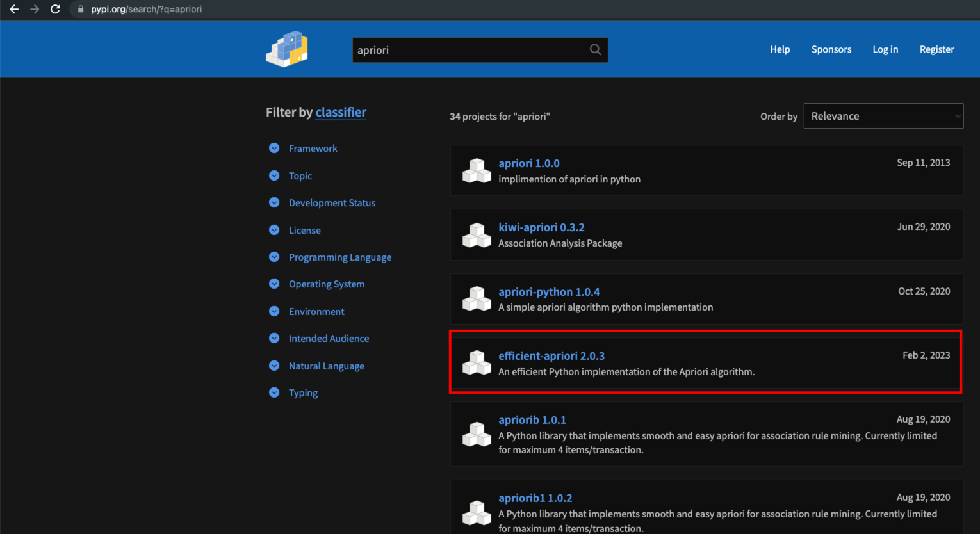Click the Oct 25, 2020 release date
Image resolution: width=980 pixels, height=534 pixels.
pos(924,291)
